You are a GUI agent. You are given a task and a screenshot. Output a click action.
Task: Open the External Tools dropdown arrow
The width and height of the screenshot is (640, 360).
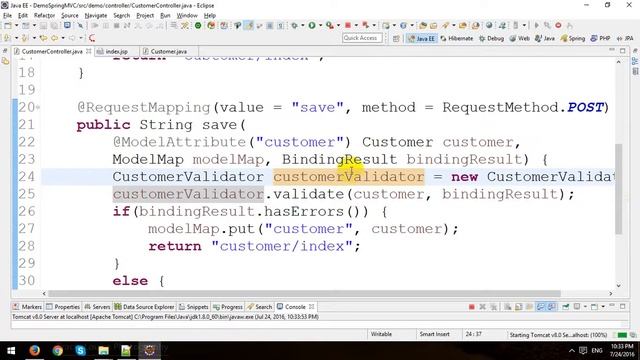[338, 25]
